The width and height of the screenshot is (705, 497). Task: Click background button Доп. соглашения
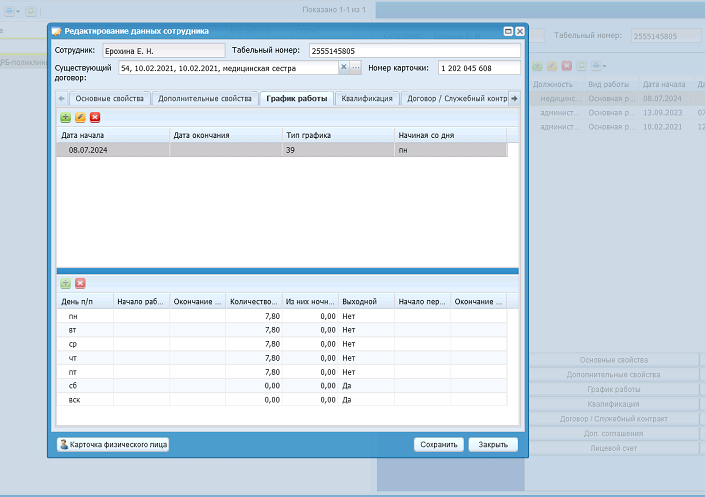tap(614, 434)
